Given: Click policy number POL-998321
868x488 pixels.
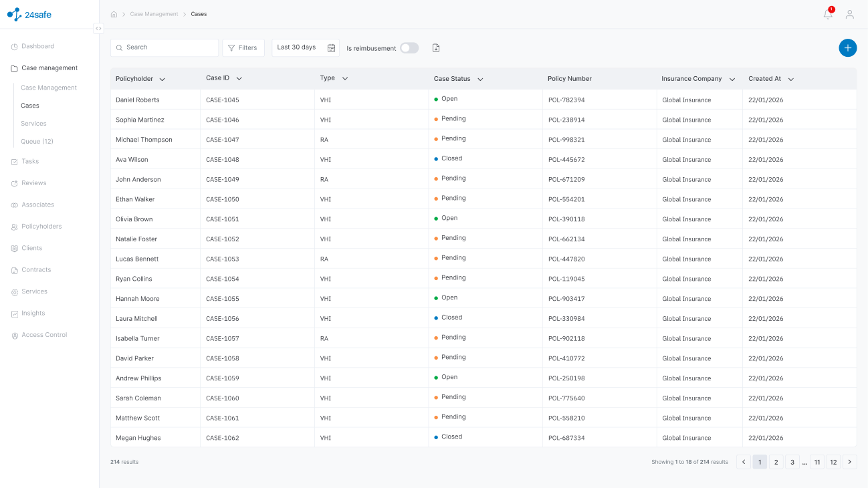Looking at the screenshot, I should pyautogui.click(x=566, y=140).
